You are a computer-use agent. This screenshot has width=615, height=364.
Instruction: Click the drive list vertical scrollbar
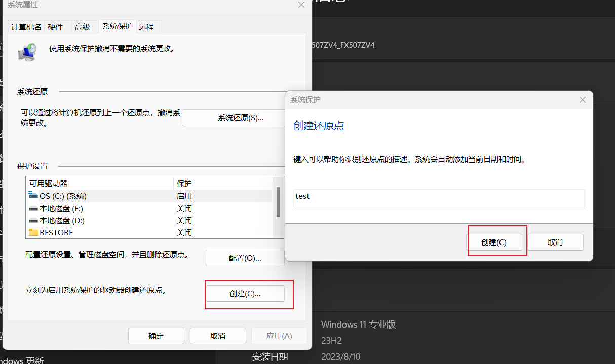coord(278,203)
